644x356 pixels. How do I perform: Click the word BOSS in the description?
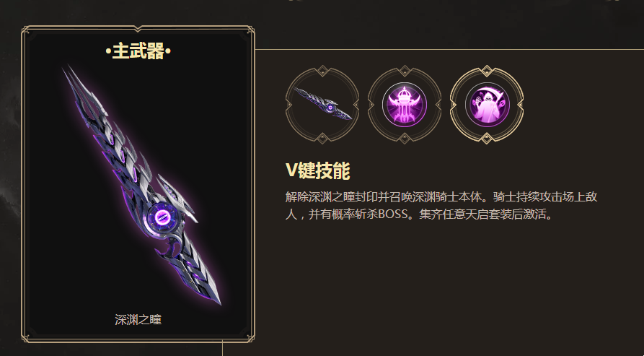[x=392, y=214]
